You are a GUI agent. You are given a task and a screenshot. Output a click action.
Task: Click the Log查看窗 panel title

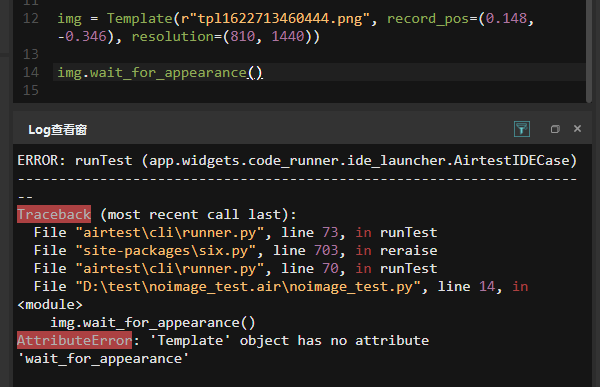click(58, 130)
